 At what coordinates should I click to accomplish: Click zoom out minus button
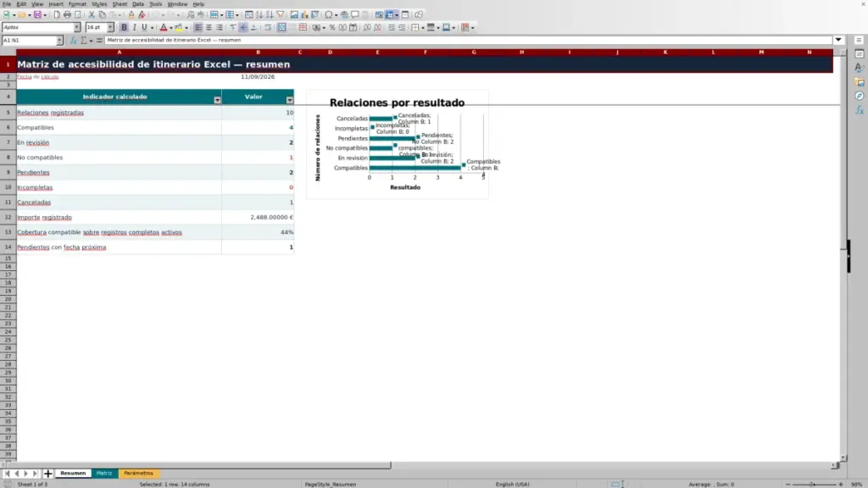tap(787, 485)
